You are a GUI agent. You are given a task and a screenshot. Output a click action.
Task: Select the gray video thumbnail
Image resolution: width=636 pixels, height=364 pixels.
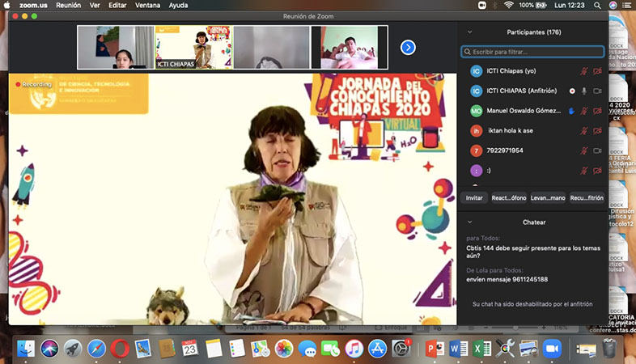click(x=271, y=48)
